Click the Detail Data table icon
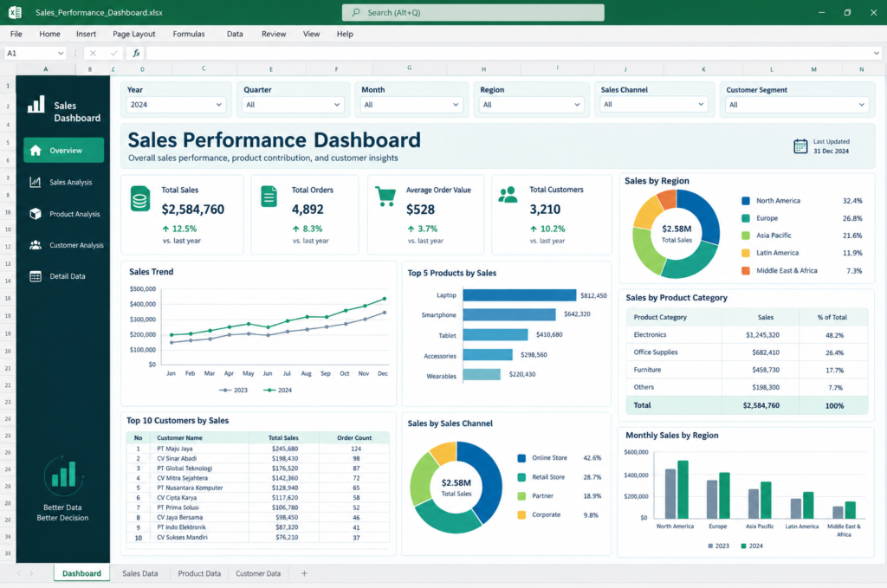Image resolution: width=887 pixels, height=588 pixels. coord(35,276)
